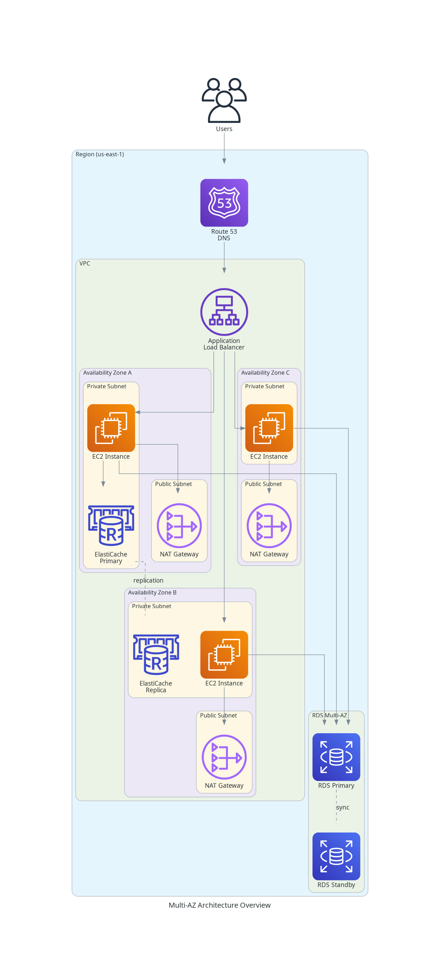Click the 'Availability Zone A' label
This screenshot has width=440, height=980.
point(107,372)
